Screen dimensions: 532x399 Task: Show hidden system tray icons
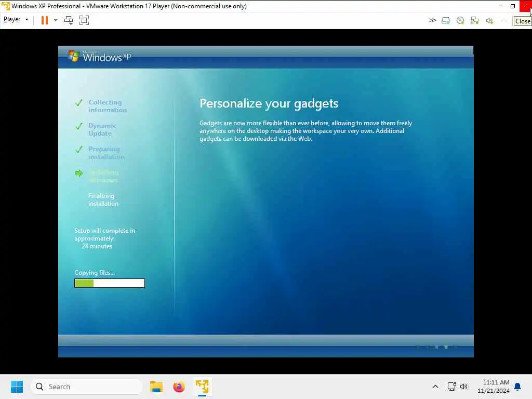[435, 387]
